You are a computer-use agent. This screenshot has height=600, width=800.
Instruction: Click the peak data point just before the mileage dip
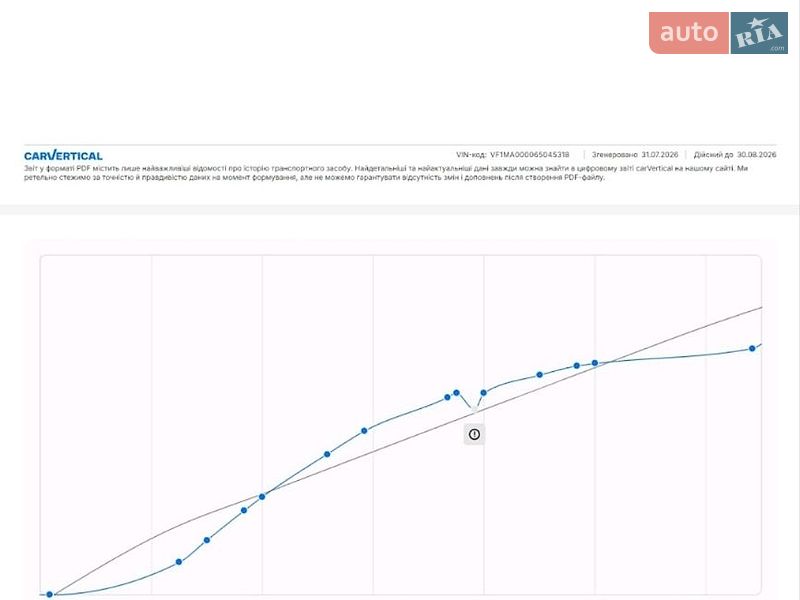click(457, 392)
